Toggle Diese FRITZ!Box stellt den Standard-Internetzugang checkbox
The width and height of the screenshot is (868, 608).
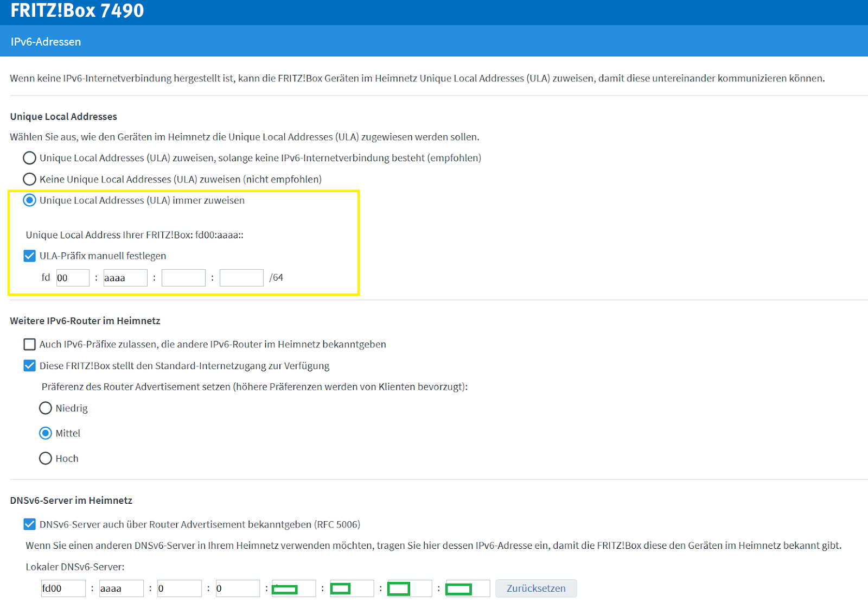click(x=29, y=366)
